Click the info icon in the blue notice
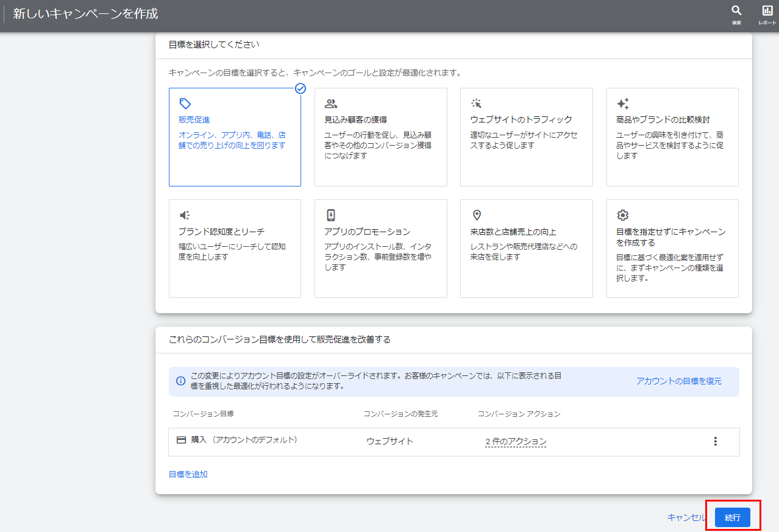 pos(180,381)
